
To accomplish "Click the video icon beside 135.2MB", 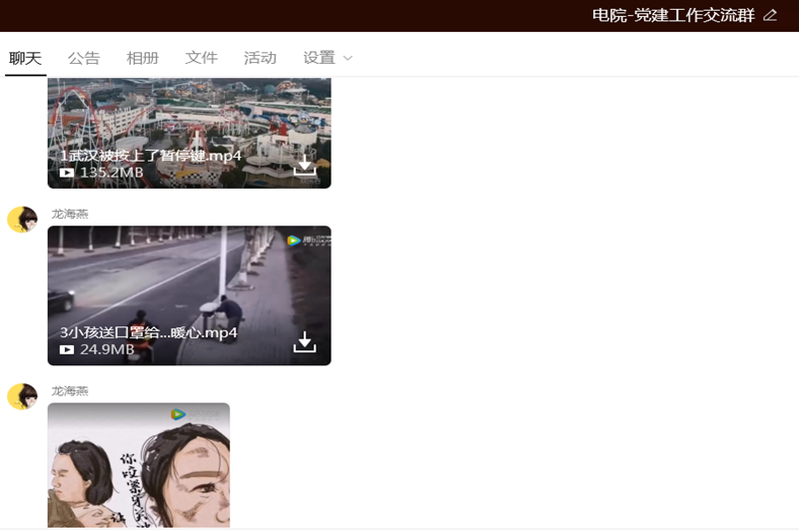I will (67, 173).
